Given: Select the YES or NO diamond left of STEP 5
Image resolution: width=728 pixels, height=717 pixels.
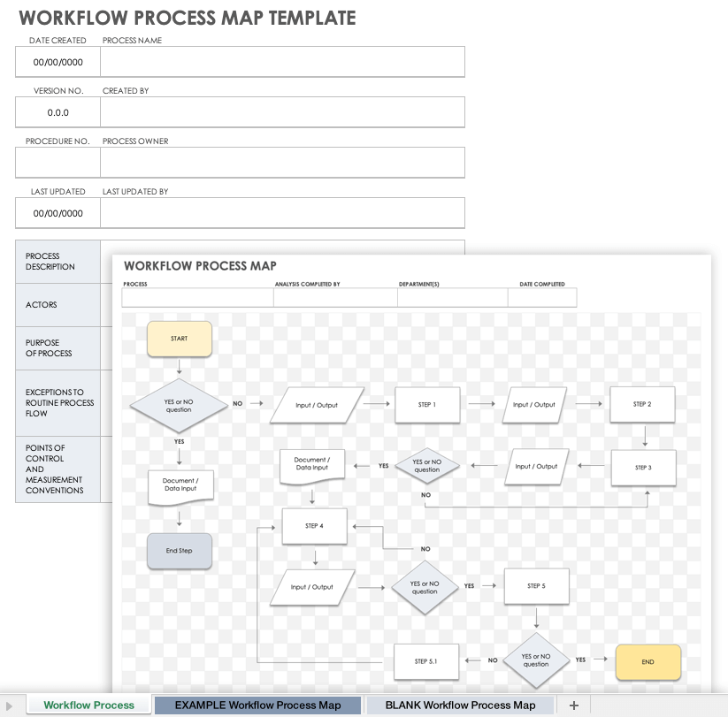Looking at the screenshot, I should coord(425,588).
